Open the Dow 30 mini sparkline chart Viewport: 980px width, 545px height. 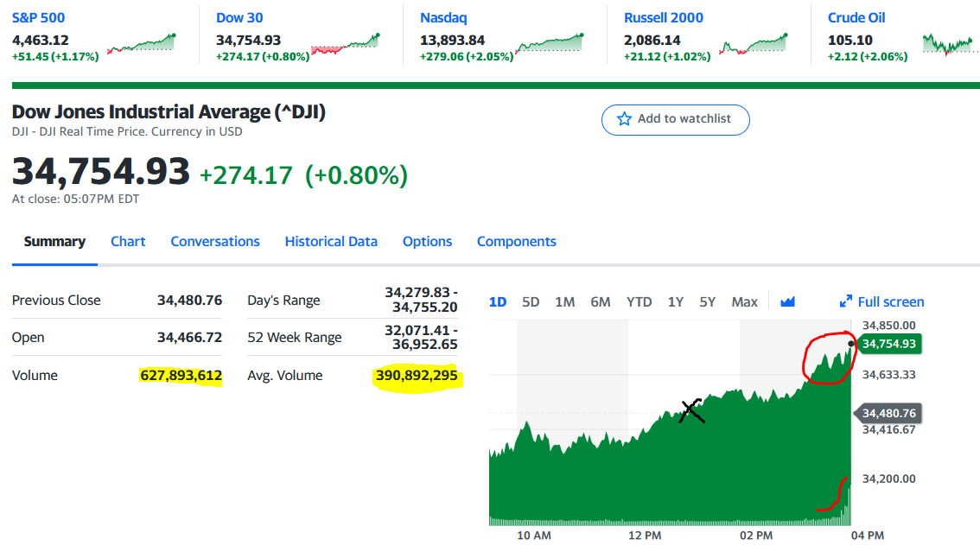point(346,44)
